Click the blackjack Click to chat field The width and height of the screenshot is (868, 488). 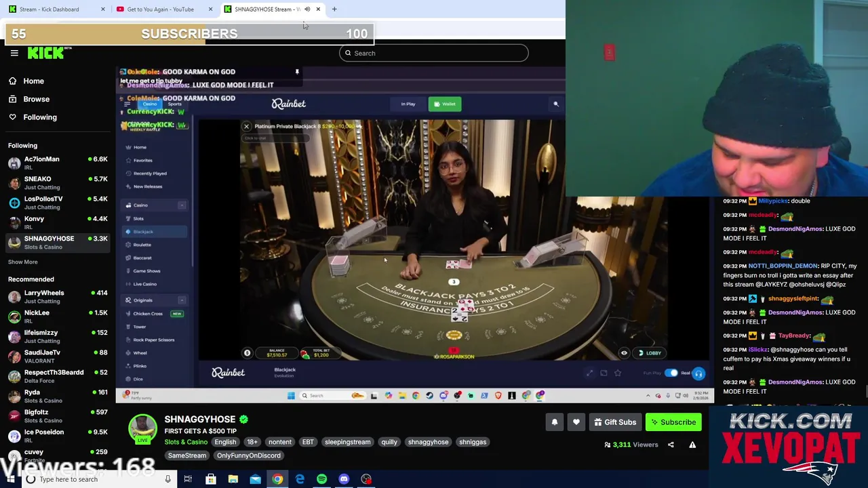275,138
